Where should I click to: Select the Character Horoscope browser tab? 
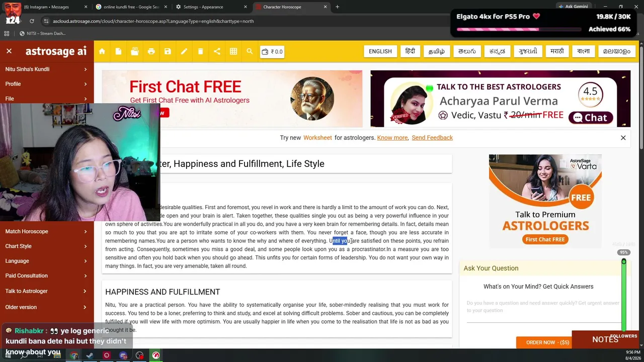click(x=291, y=7)
